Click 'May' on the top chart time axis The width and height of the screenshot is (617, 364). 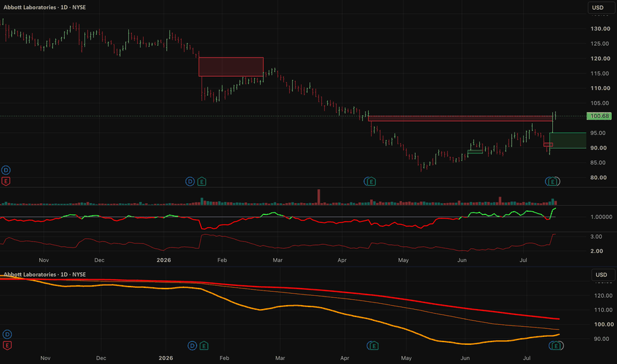click(403, 260)
